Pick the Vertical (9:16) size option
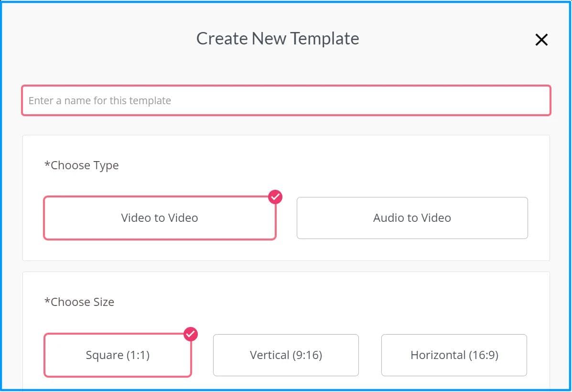The height and width of the screenshot is (392, 572). (x=286, y=355)
